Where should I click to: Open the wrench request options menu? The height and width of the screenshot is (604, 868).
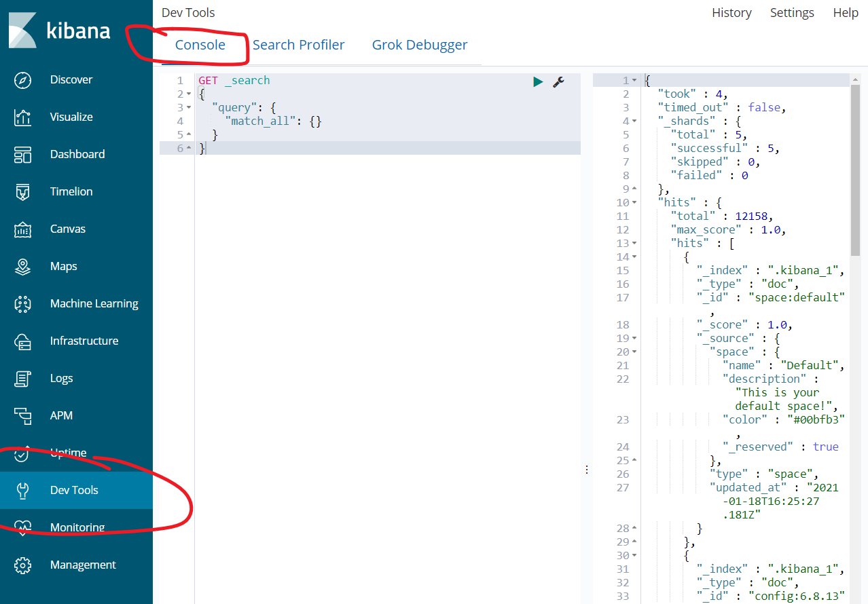tap(558, 81)
